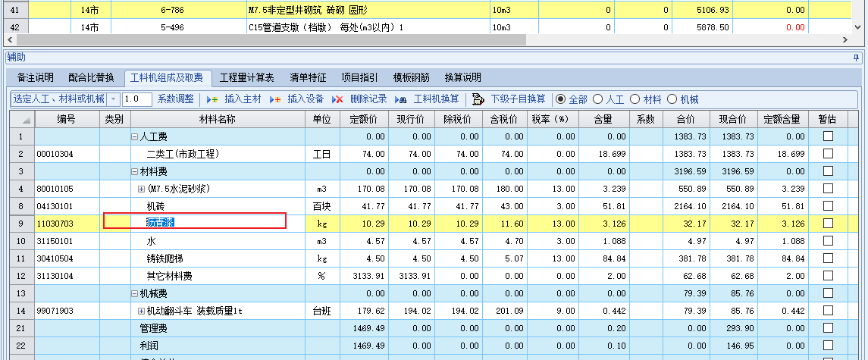Click the right scroll arrow of upper table
The image size is (868, 360).
click(844, 40)
